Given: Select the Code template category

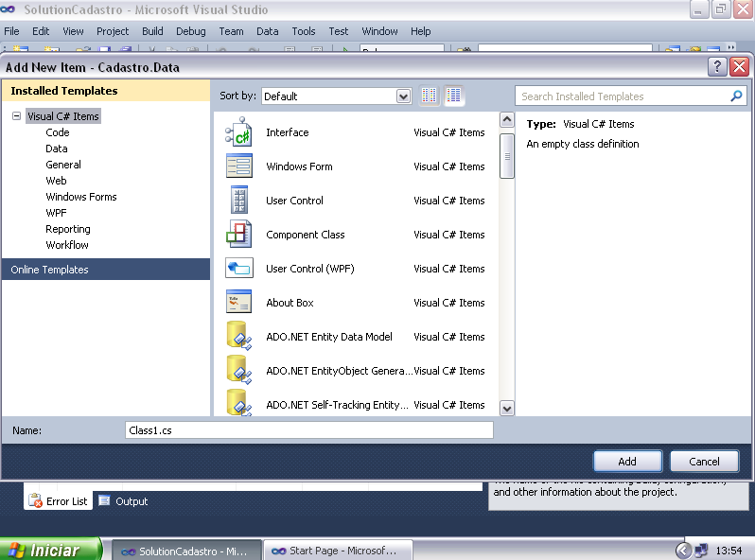Looking at the screenshot, I should (58, 132).
